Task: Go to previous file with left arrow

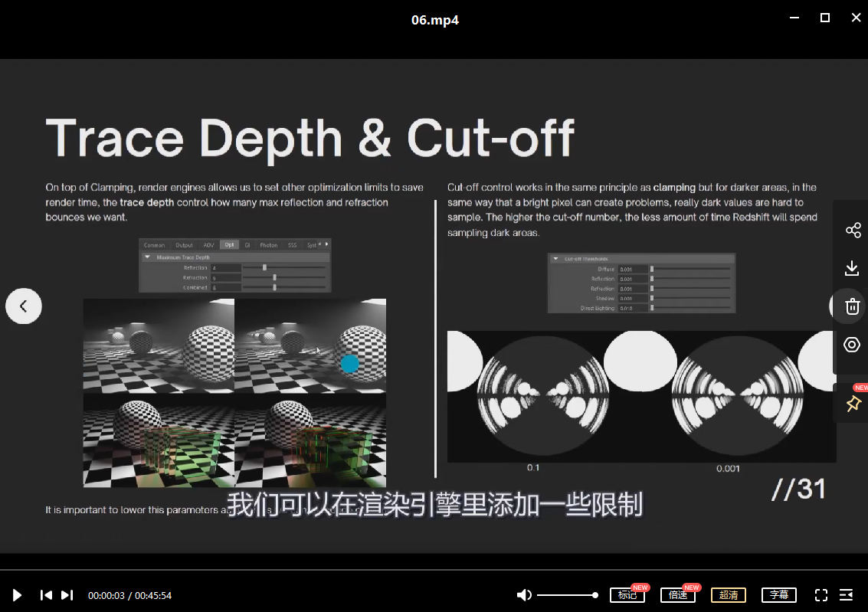Action: coord(24,306)
